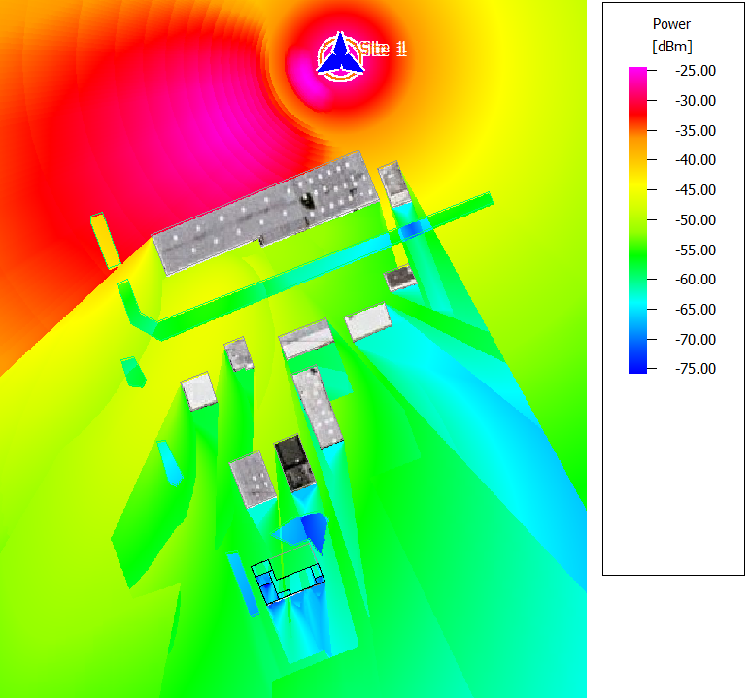This screenshot has width=750, height=700.
Task: Click the -70.00 legend value
Action: click(695, 339)
